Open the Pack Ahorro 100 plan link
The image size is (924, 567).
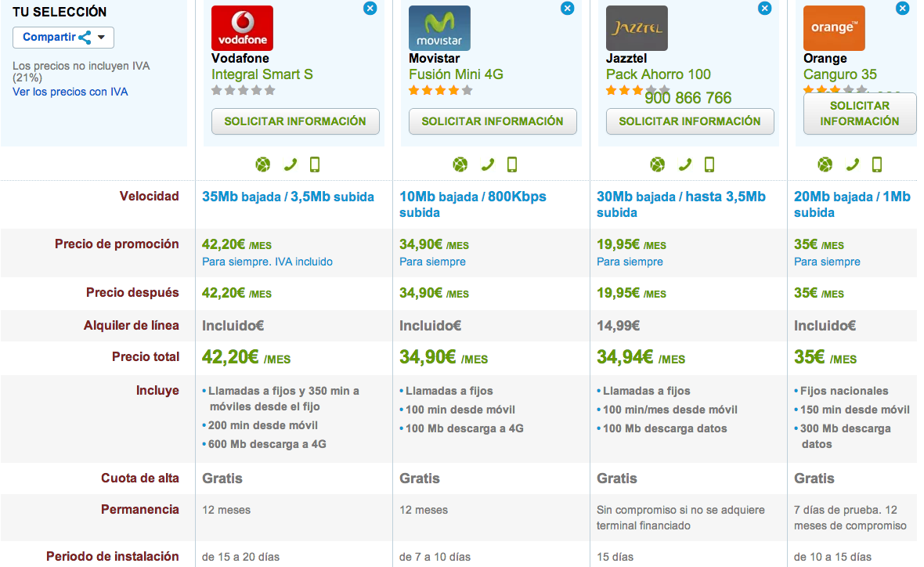coord(659,75)
